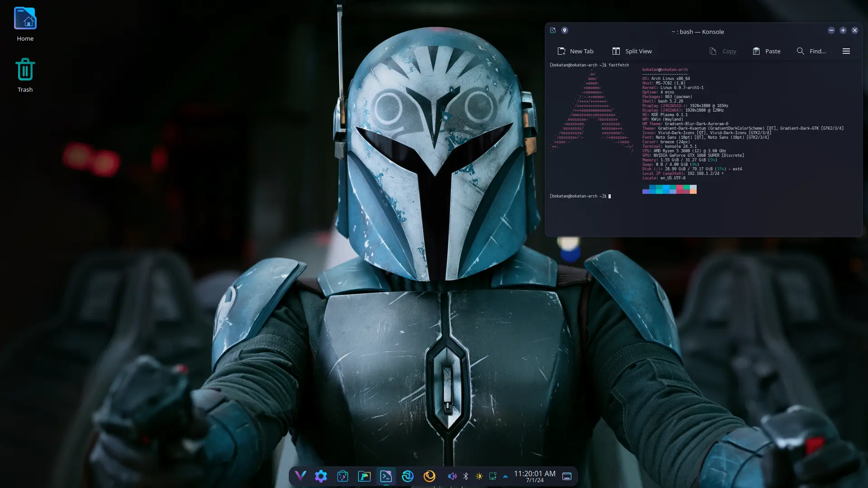Image resolution: width=868 pixels, height=488 pixels.
Task: Expand hidden system tray icons arrow
Action: pos(505,476)
